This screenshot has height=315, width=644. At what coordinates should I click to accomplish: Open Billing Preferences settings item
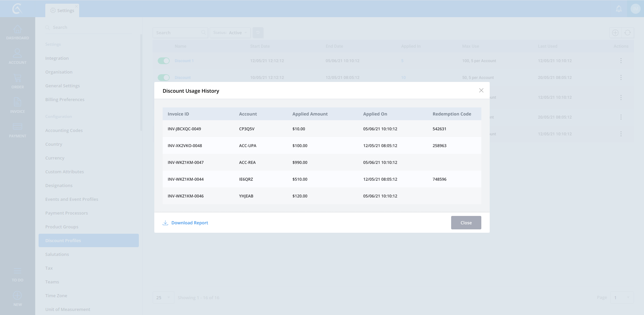pyautogui.click(x=65, y=99)
